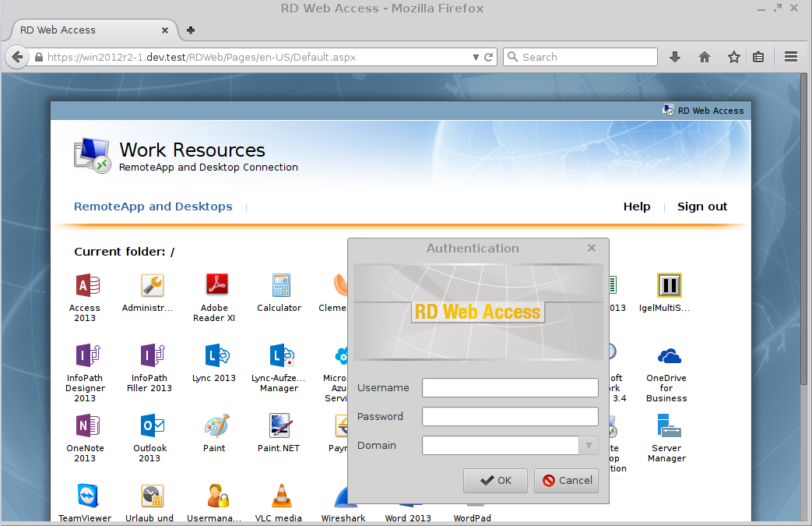Viewport: 812px width, 526px height.
Task: Open the OneNote 2013 app
Action: 86,425
